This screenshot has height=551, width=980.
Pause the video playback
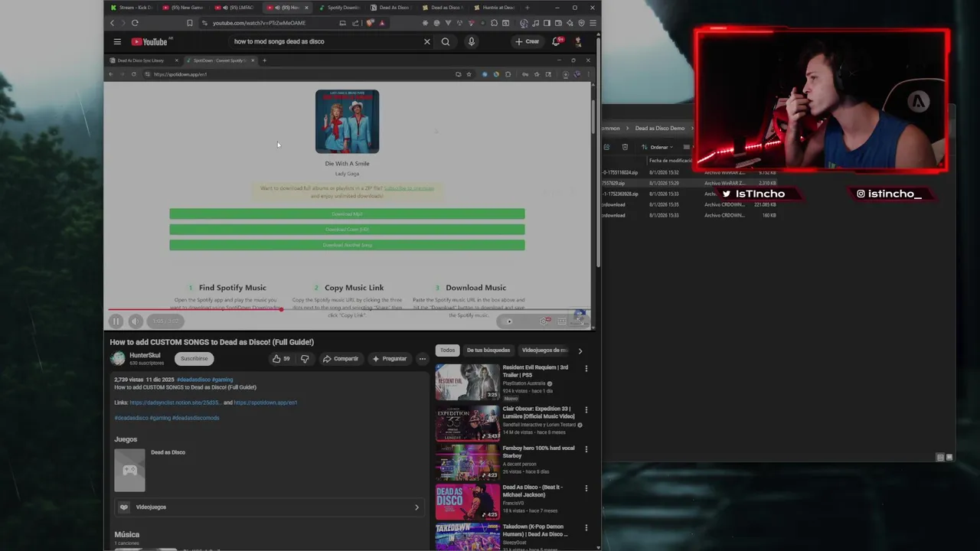[x=116, y=321]
